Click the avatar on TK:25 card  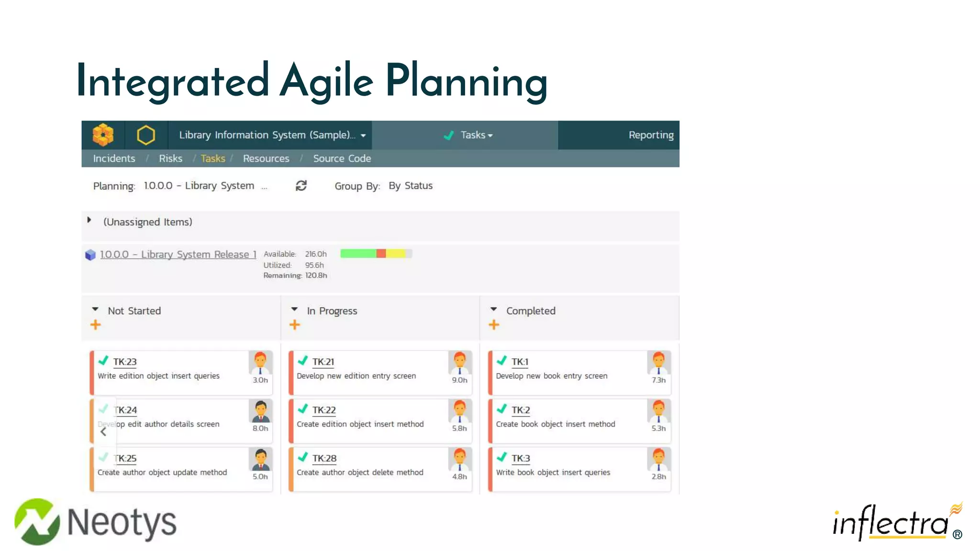[260, 460]
